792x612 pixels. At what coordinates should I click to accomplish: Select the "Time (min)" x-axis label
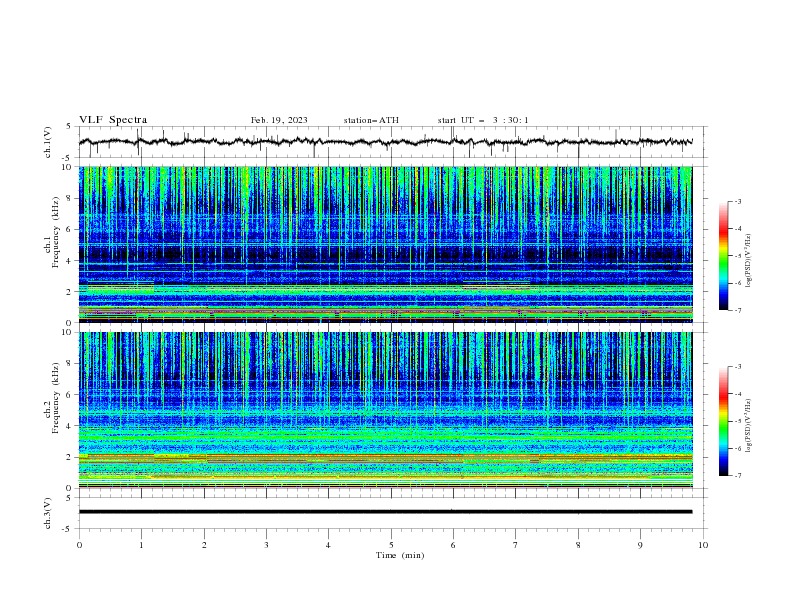(x=400, y=555)
